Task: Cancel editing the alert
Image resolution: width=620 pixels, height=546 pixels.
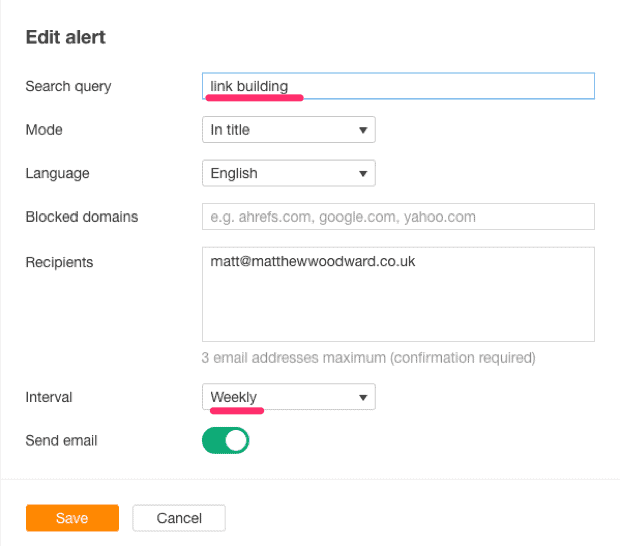Action: click(x=179, y=518)
